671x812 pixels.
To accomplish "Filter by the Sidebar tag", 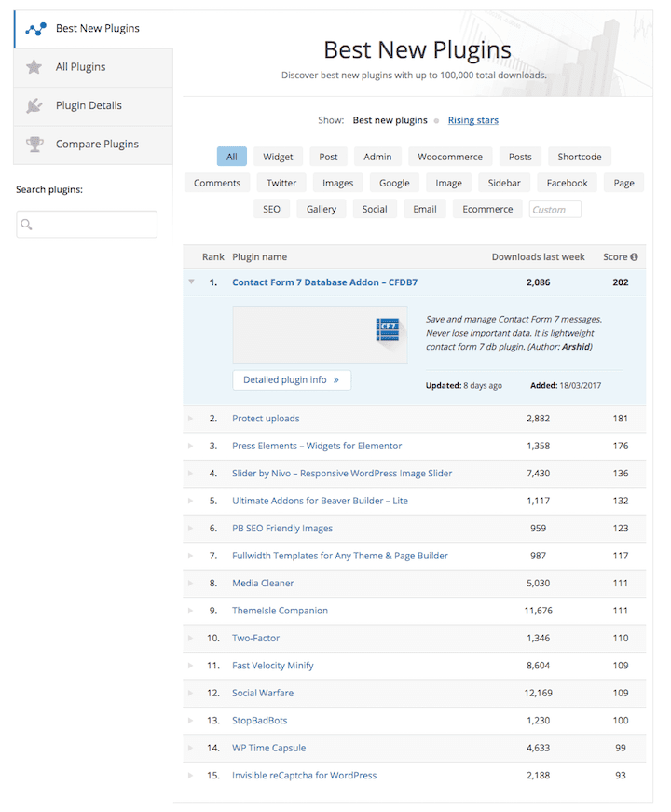I will pos(504,183).
